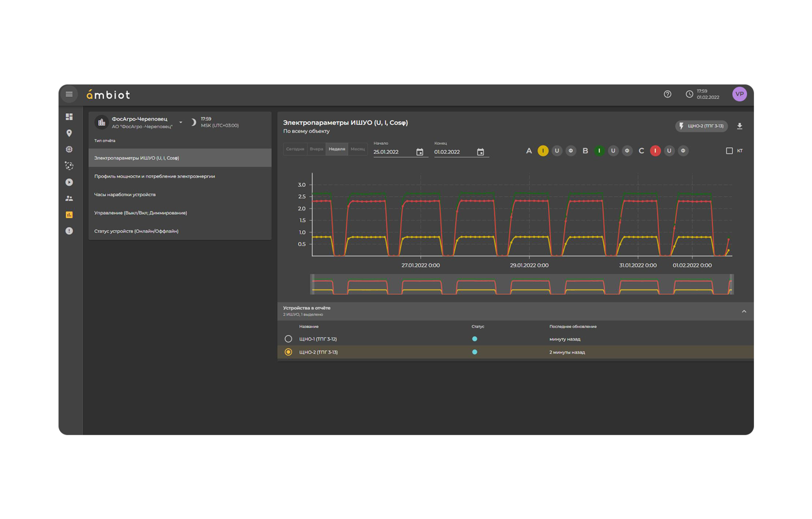This screenshot has height=519, width=812.
Task: Click the chart overview navigator strip
Action: (522, 284)
